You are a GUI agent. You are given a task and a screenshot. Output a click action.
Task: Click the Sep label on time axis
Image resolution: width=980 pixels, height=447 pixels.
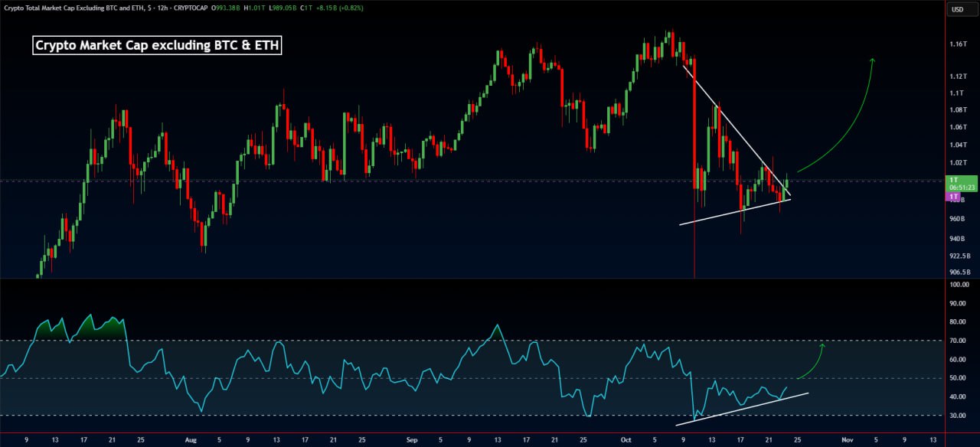click(413, 440)
